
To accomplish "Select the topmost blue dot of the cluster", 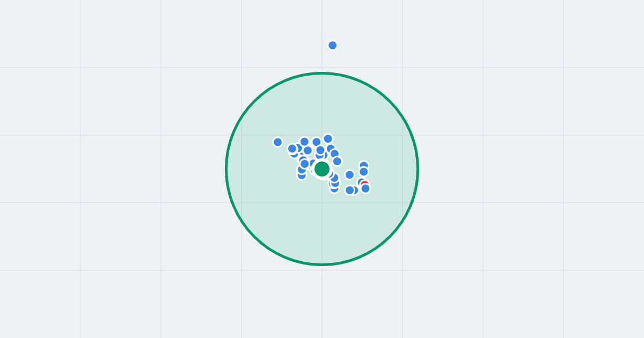I will (x=328, y=139).
